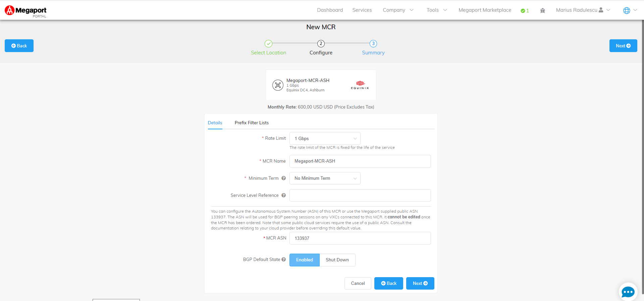This screenshot has width=644, height=301.
Task: Expand the Company menu
Action: [x=398, y=10]
